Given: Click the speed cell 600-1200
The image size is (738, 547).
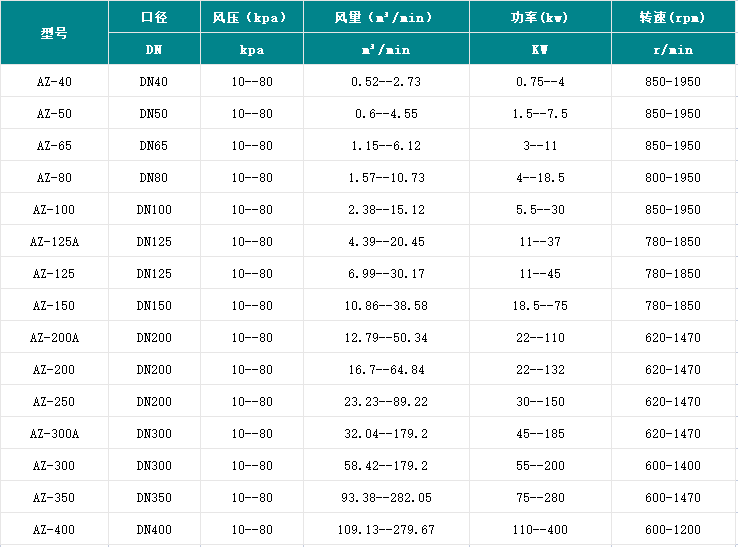Looking at the screenshot, I should (673, 530).
